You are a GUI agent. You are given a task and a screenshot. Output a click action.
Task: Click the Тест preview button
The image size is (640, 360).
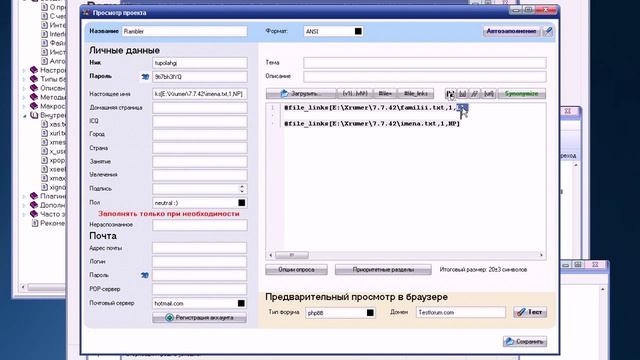pos(530,312)
